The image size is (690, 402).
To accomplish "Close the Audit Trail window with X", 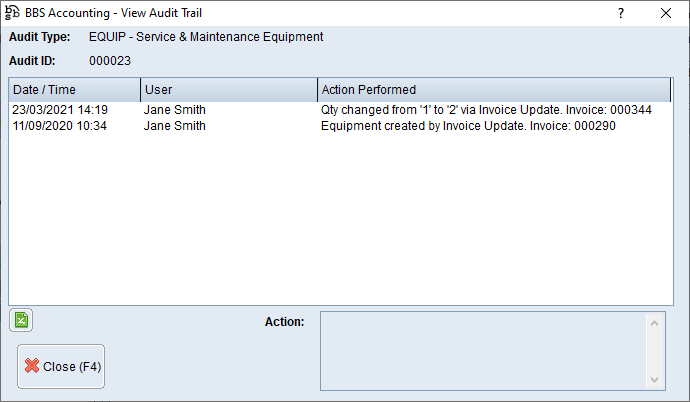I will (x=666, y=13).
